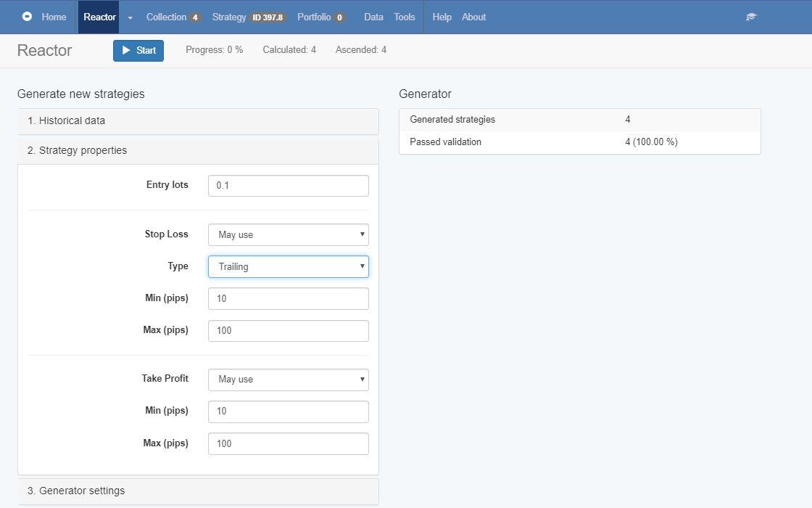The height and width of the screenshot is (508, 812).
Task: Open the Take Profit dropdown
Action: (289, 380)
